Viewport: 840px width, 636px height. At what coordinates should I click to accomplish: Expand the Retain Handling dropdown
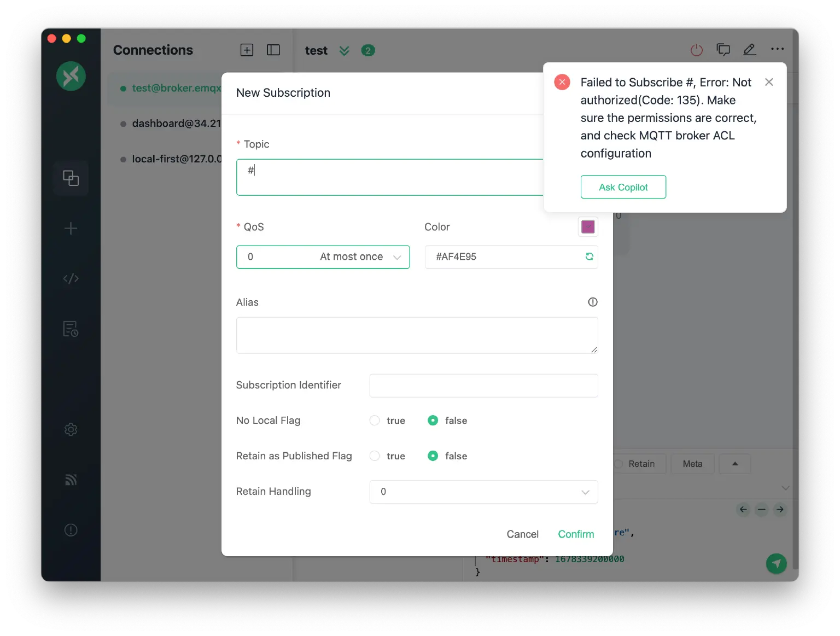click(x=483, y=492)
